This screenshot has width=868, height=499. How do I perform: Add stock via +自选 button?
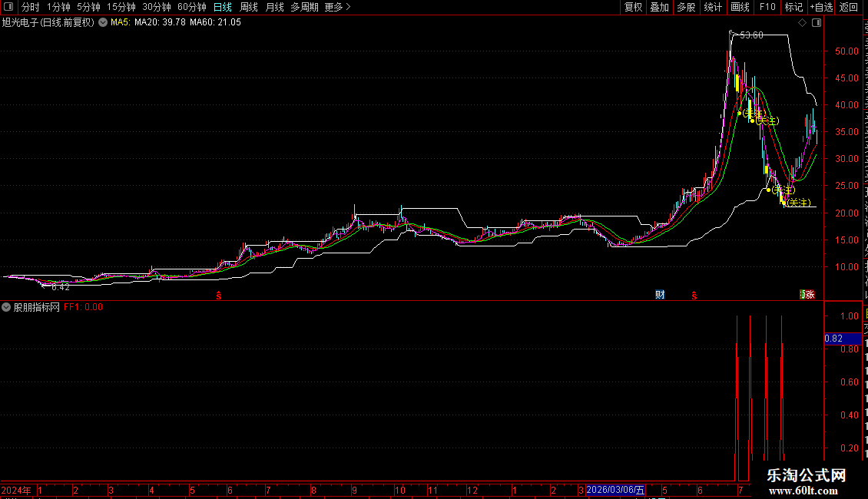821,7
